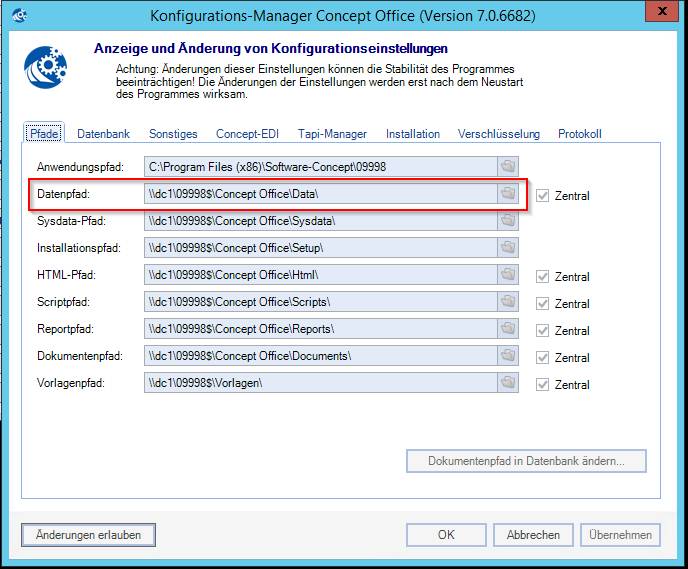Viewport: 688px width, 569px height.
Task: Browse folder for Installationspfad
Action: pos(508,247)
